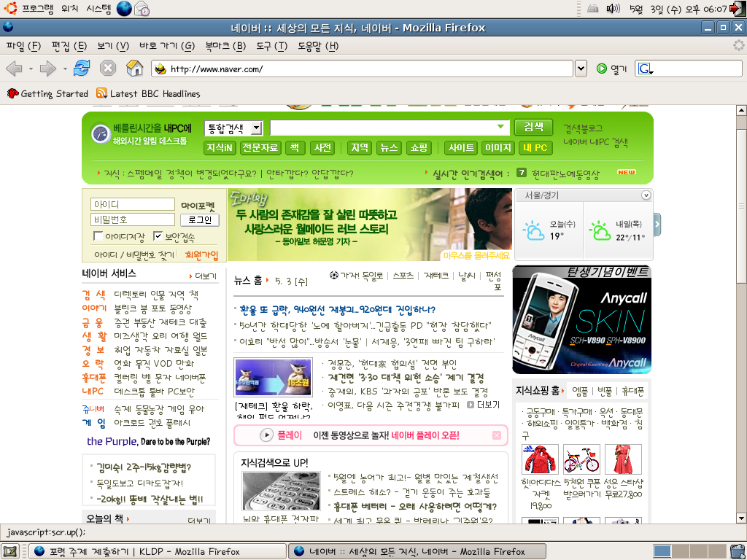Click in the 비밀번호 input field
Image resolution: width=747 pixels, height=560 pixels.
click(133, 219)
